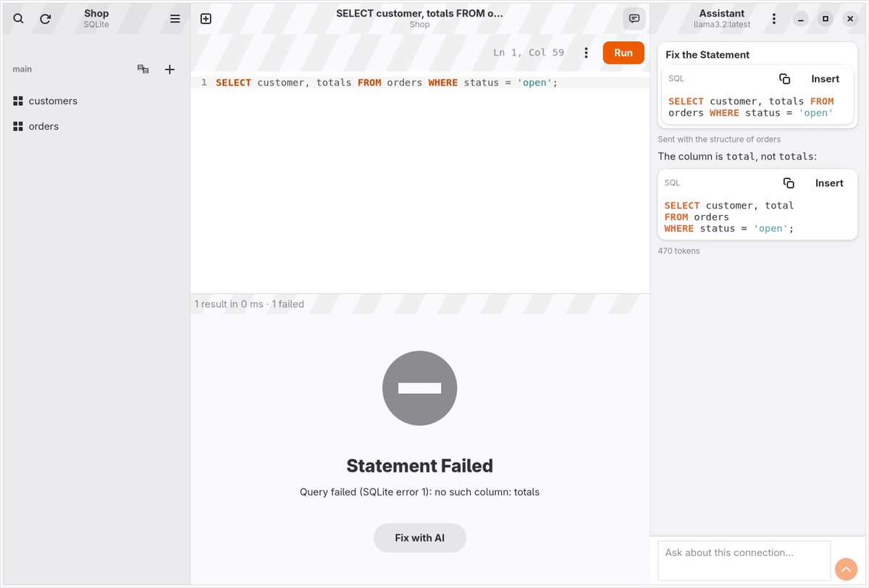Viewport: 869px width, 588px height.
Task: Click the '1 result in 0 ms · 1 failed' status
Action: 249,304
